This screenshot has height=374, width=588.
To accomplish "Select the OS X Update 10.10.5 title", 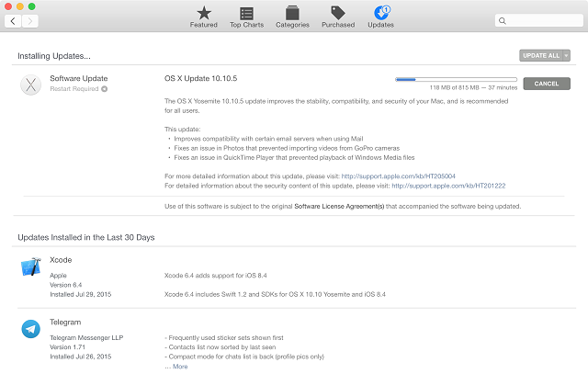I will click(200, 78).
